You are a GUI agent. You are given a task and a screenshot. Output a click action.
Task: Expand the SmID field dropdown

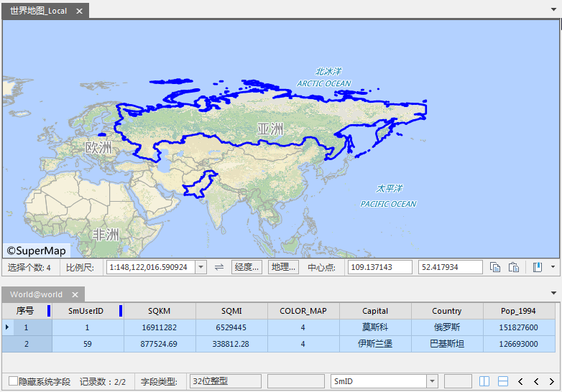pyautogui.click(x=432, y=381)
